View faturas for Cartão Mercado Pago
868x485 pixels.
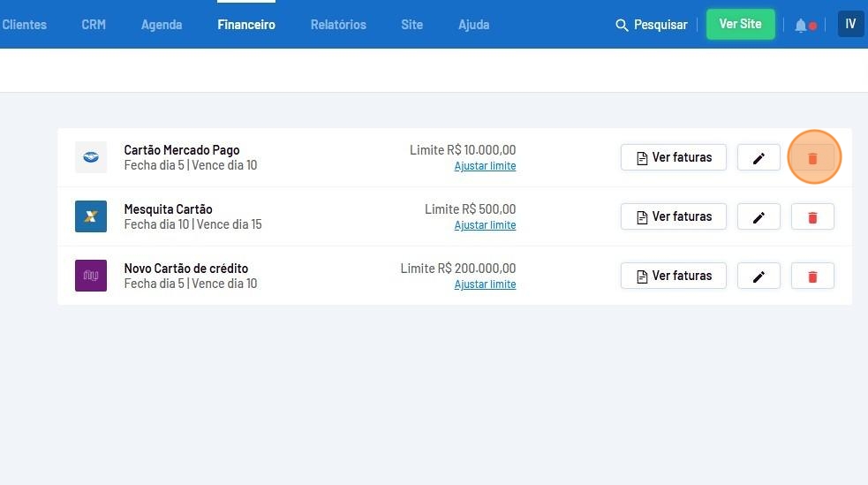coord(673,158)
